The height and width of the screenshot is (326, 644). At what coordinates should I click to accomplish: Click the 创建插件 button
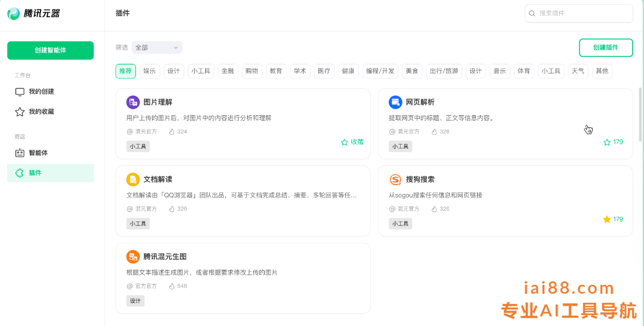click(605, 48)
